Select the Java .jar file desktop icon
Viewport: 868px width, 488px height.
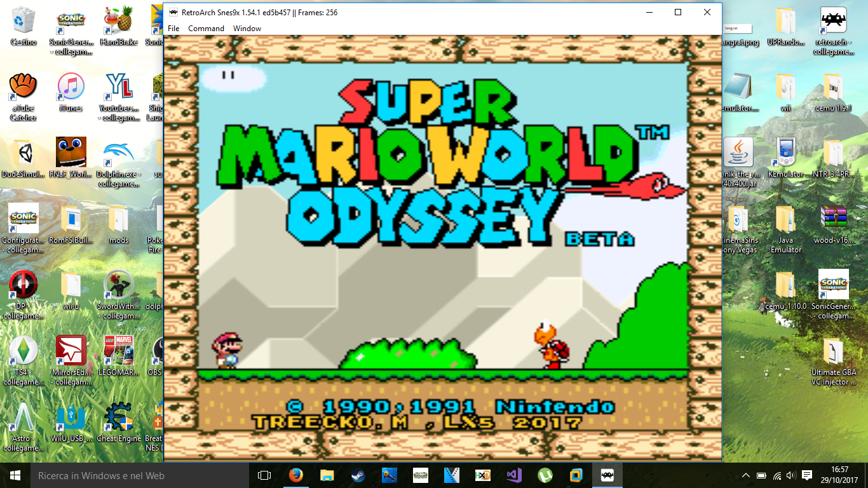click(x=738, y=162)
